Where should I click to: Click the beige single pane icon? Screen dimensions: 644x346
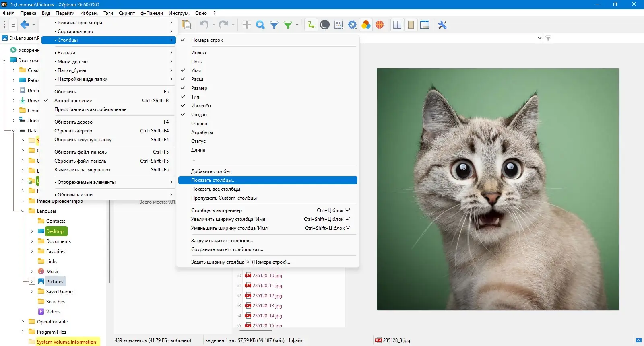(411, 25)
